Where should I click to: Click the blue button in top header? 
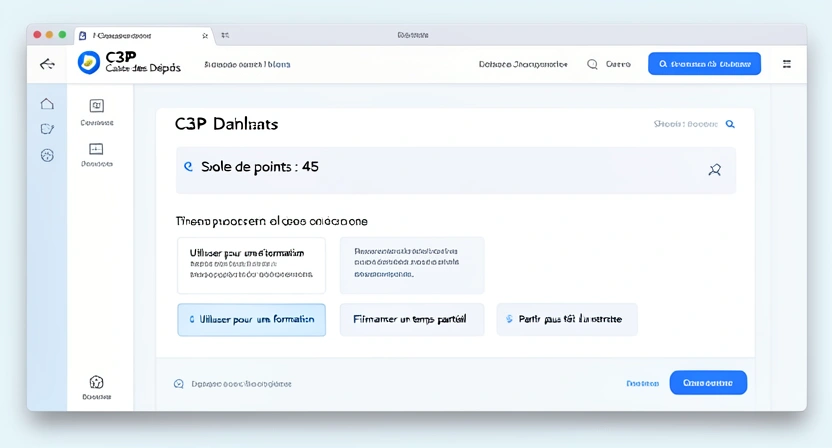(704, 64)
